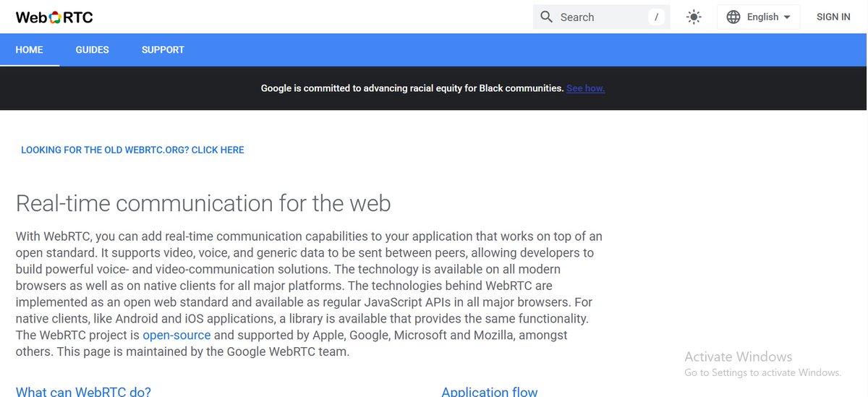Open the GUIDES tab
The width and height of the screenshot is (868, 397).
coord(92,50)
